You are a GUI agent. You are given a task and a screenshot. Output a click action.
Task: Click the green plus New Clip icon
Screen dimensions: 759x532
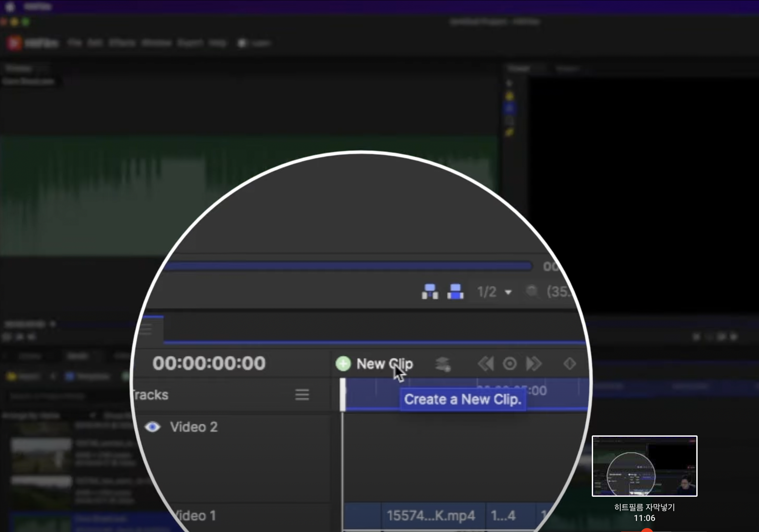tap(343, 364)
